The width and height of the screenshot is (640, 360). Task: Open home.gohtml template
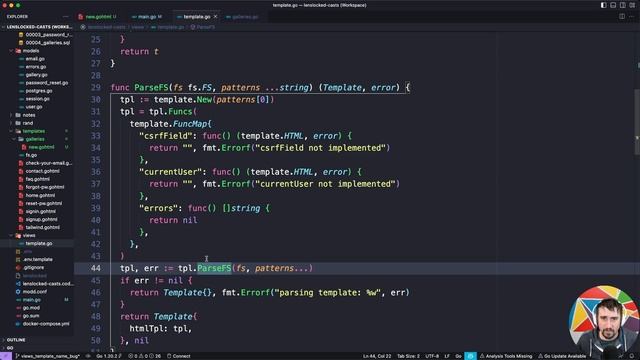40,195
